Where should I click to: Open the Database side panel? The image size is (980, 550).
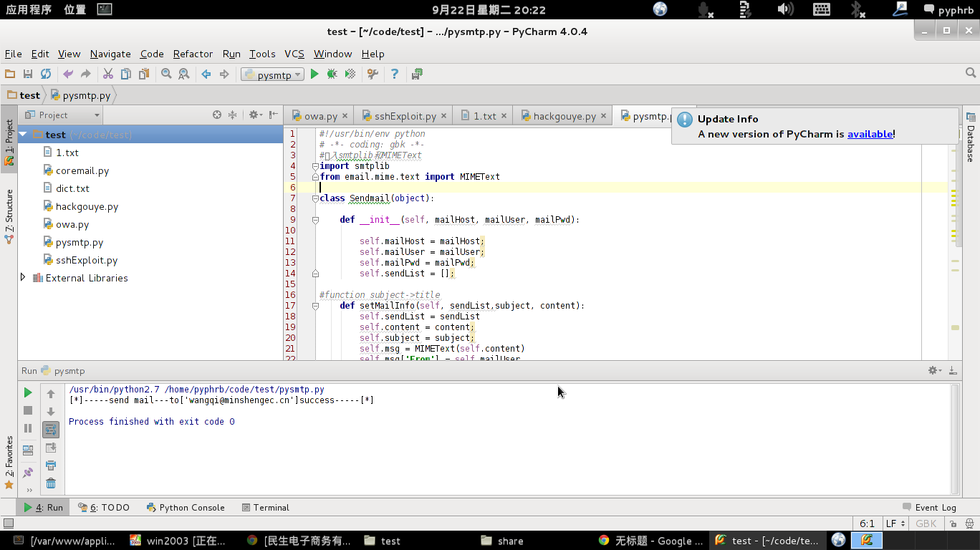pos(971,137)
